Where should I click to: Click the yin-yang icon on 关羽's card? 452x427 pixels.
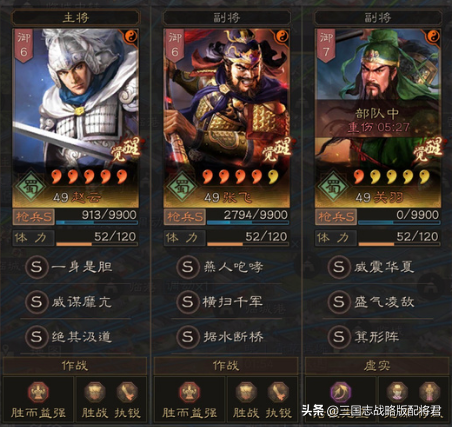(433, 36)
